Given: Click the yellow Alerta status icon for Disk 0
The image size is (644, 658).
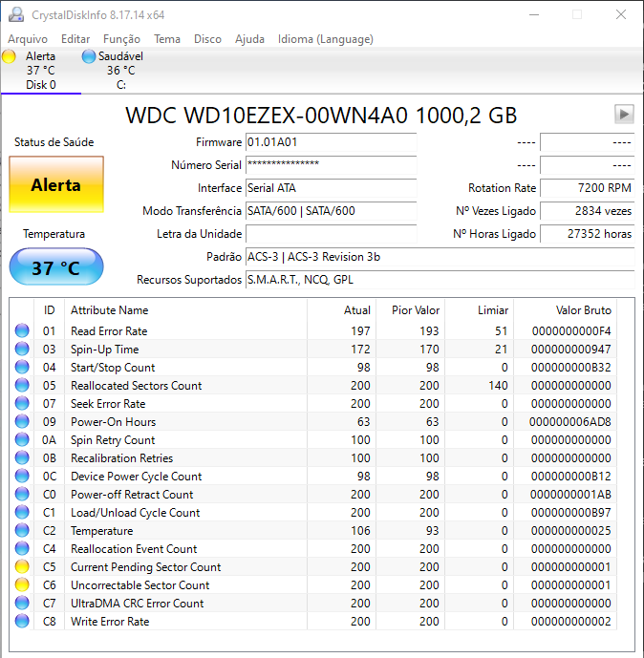Looking at the screenshot, I should (x=9, y=56).
